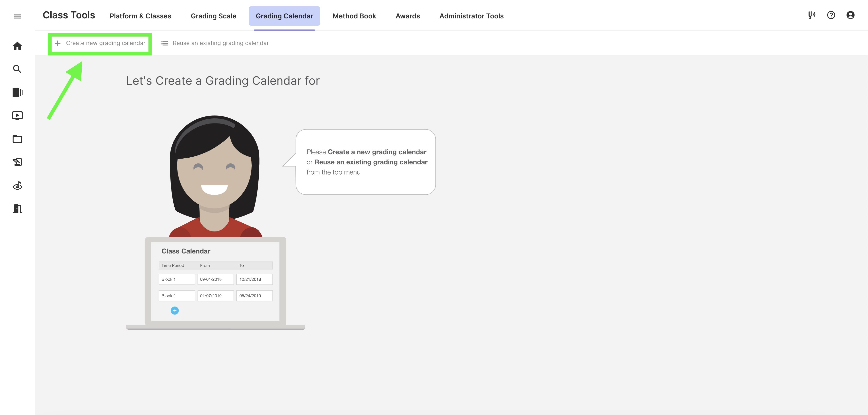Open the folder icon in the sidebar
The height and width of the screenshot is (415, 868).
[x=17, y=139]
